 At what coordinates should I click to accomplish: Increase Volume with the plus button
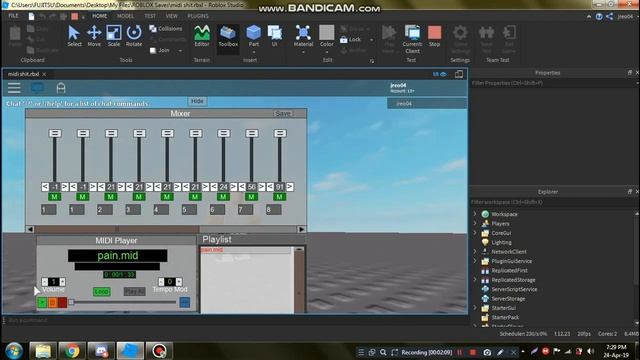coord(62,282)
